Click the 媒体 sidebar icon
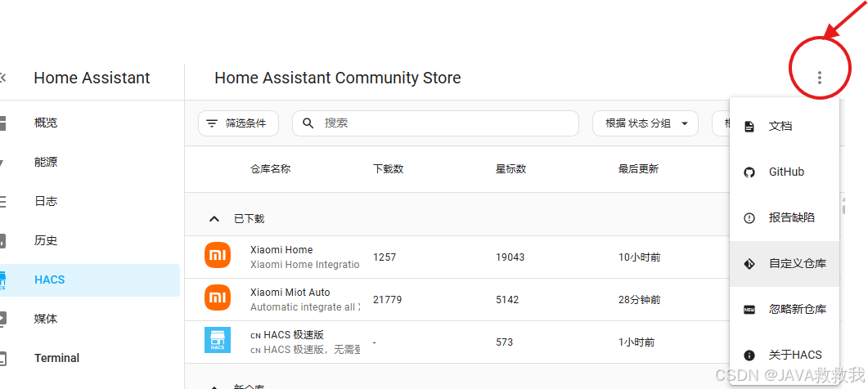Image resolution: width=868 pixels, height=389 pixels. point(2,319)
